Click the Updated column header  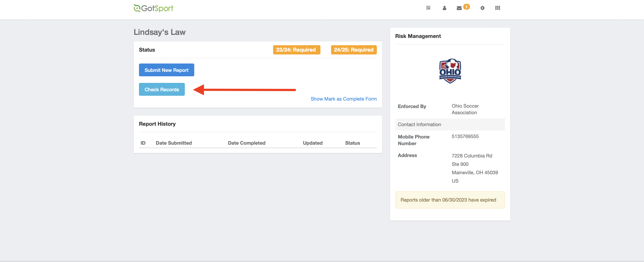click(x=313, y=143)
